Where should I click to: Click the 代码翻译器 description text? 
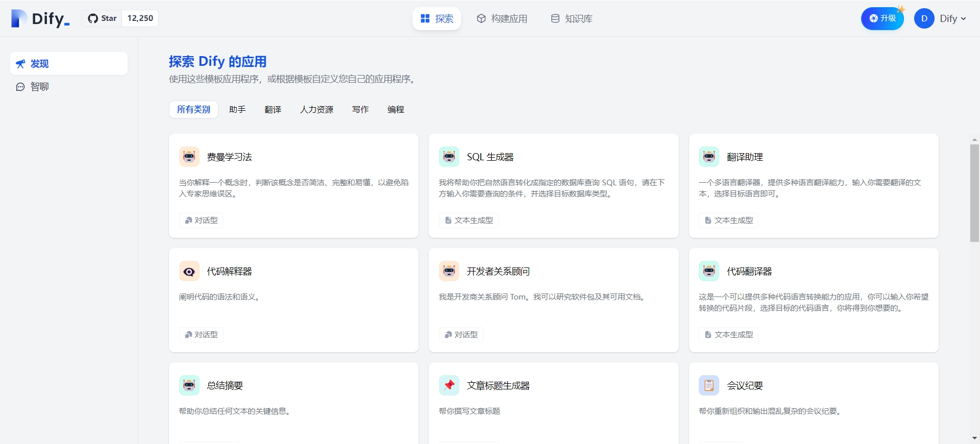[814, 302]
